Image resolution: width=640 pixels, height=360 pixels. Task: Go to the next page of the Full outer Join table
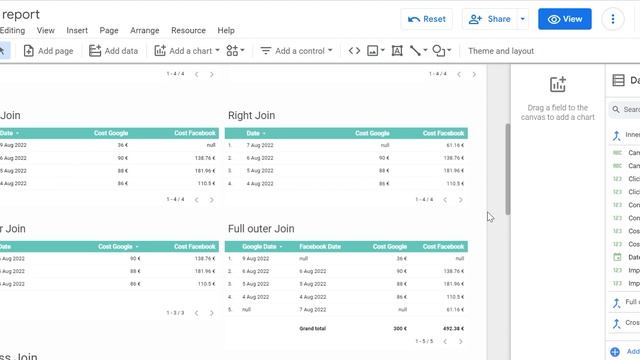click(x=460, y=342)
